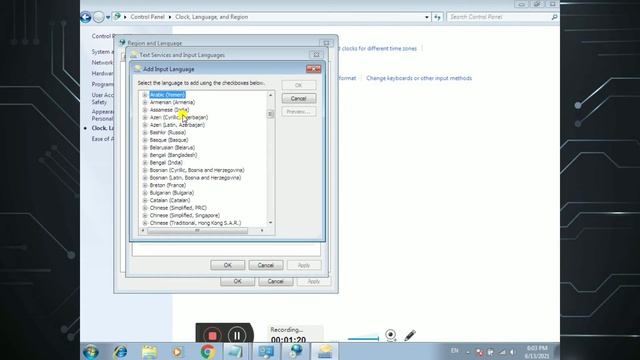Click 'Control Panel' in the address breadcrumb

147,17
